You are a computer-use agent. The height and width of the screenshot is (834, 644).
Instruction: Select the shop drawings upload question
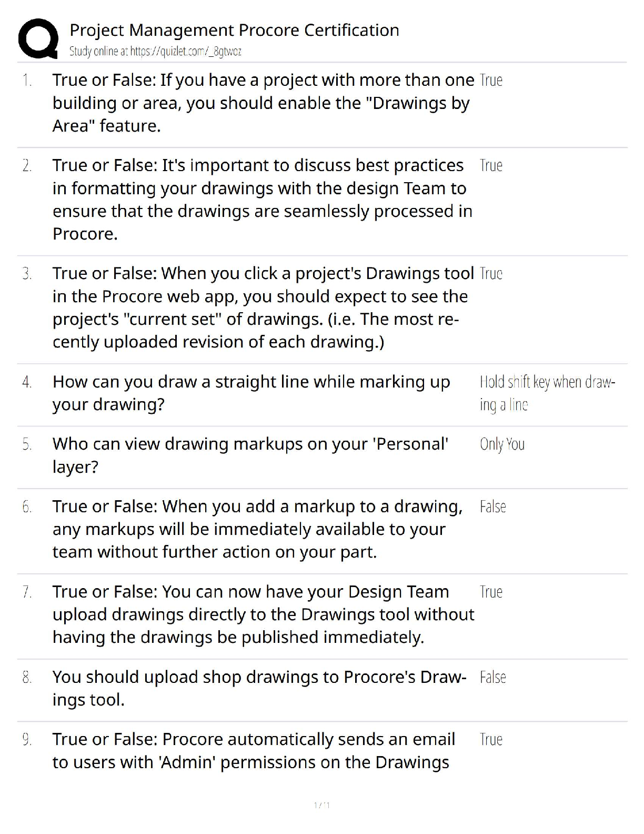[x=259, y=688]
